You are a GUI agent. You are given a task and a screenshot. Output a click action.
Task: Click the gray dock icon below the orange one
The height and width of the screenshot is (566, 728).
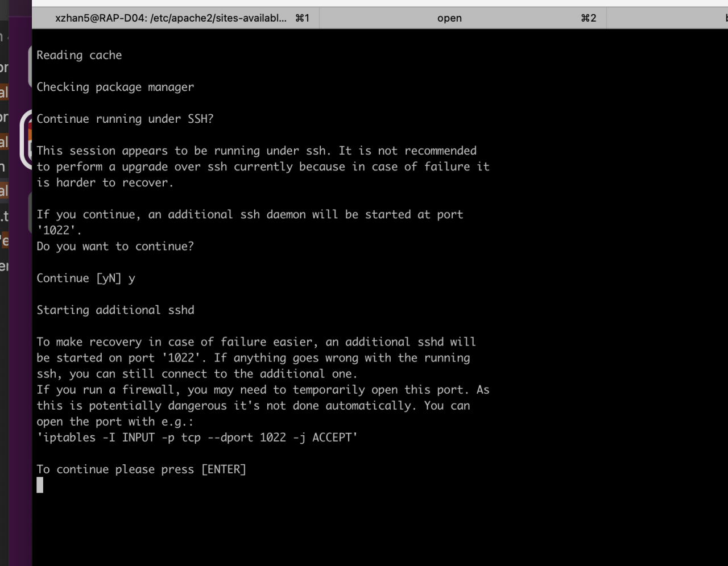30,213
